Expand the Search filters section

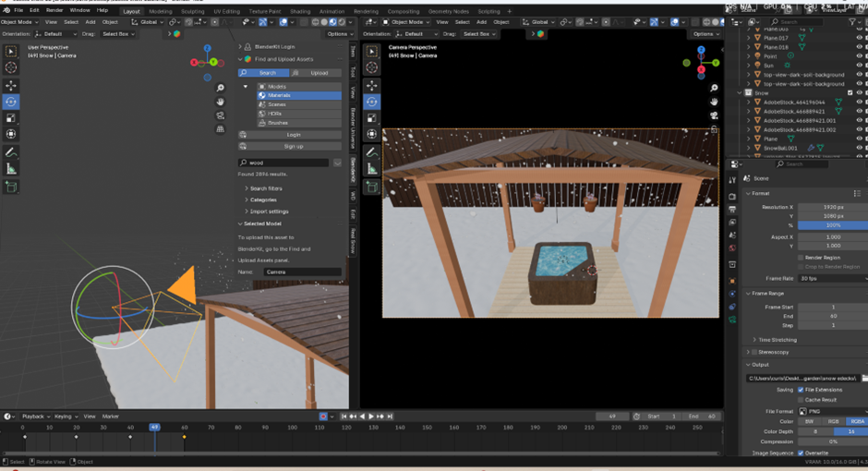pos(266,188)
